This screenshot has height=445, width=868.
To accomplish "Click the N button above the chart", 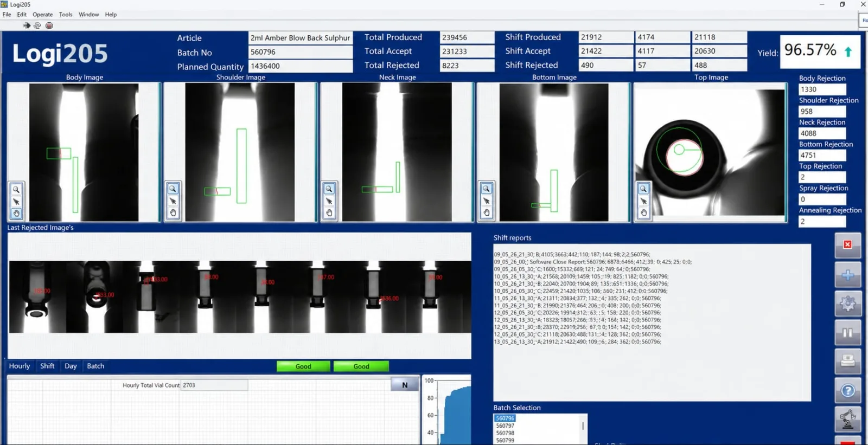I will tap(405, 385).
